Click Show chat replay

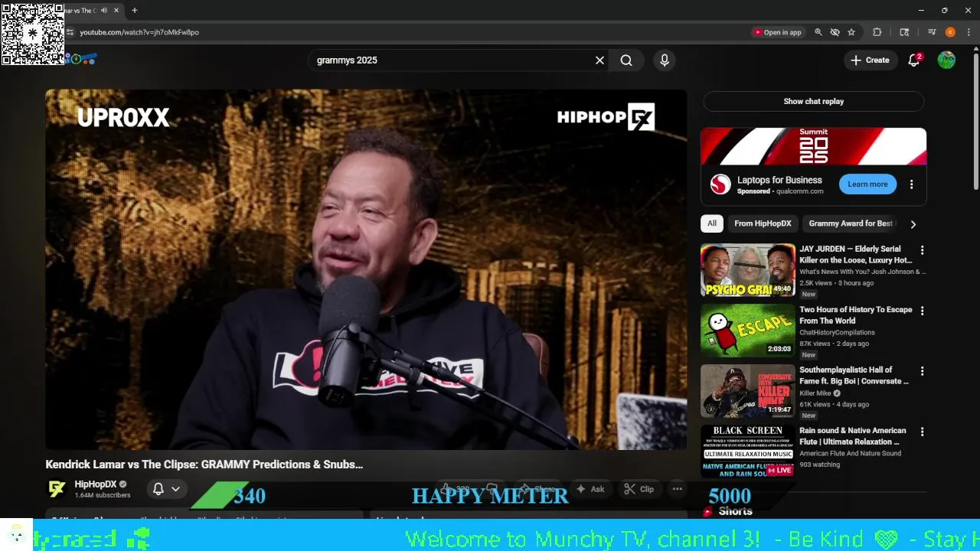point(813,101)
